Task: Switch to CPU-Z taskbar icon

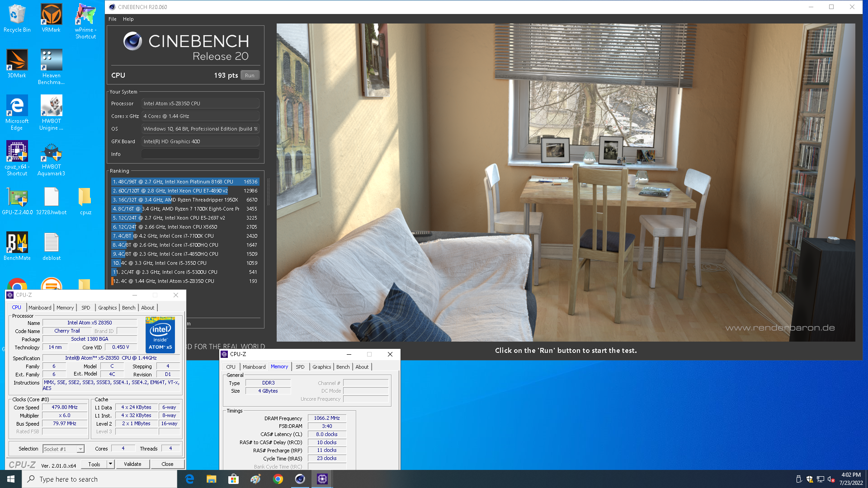Action: pos(322,479)
